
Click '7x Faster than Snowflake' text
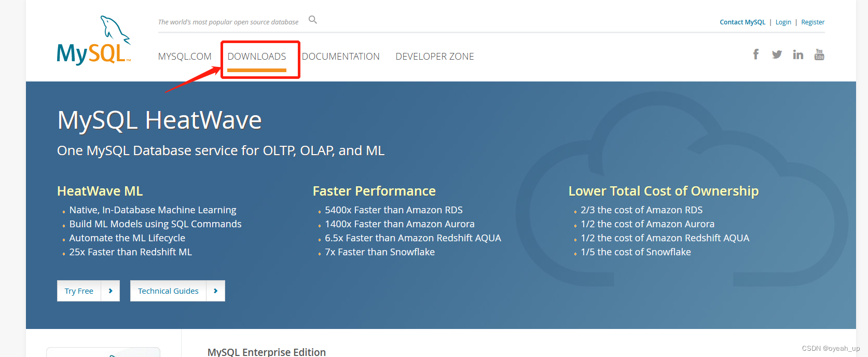pyautogui.click(x=380, y=252)
